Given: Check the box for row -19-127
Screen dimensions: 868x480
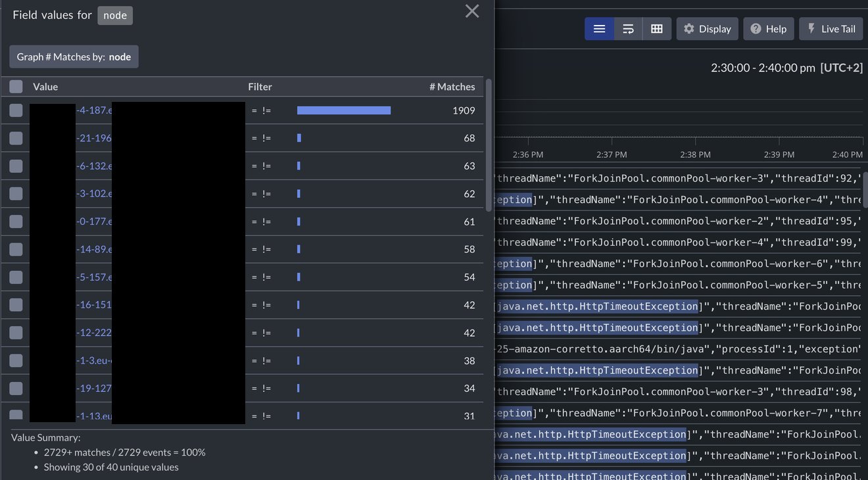Looking at the screenshot, I should click(16, 389).
